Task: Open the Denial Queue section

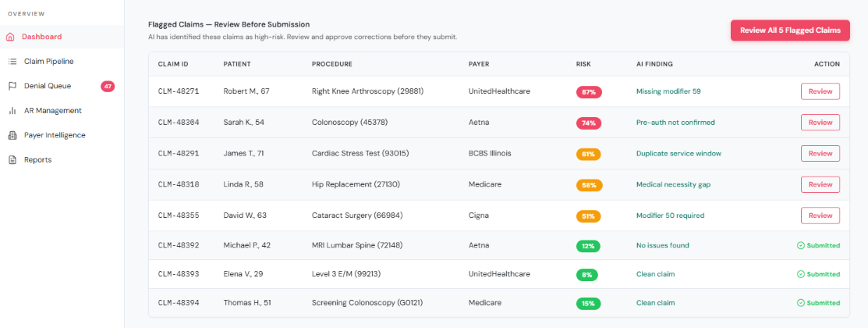Action: click(62, 86)
